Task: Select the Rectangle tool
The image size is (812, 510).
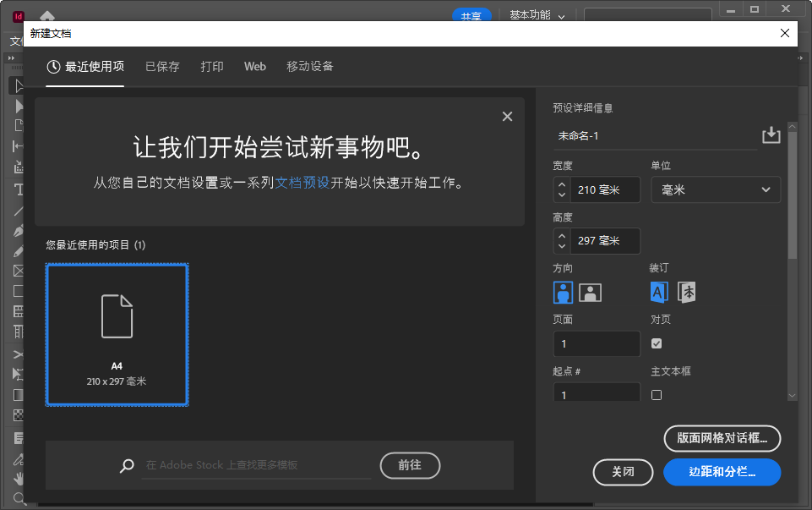Action: (x=18, y=291)
